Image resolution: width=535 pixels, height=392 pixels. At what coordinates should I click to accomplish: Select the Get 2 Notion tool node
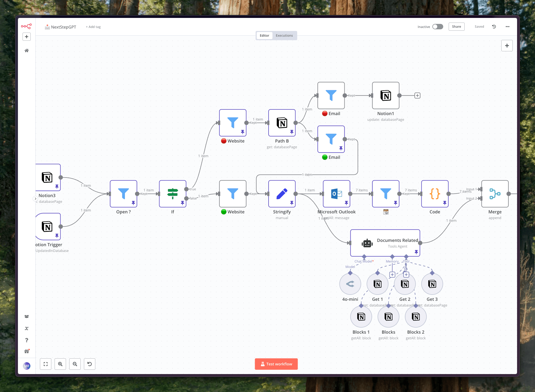click(405, 284)
